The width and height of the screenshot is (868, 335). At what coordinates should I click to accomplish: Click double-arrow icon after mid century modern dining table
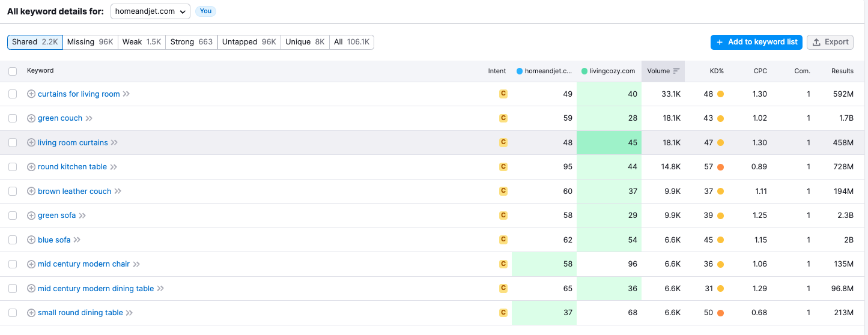tap(160, 289)
